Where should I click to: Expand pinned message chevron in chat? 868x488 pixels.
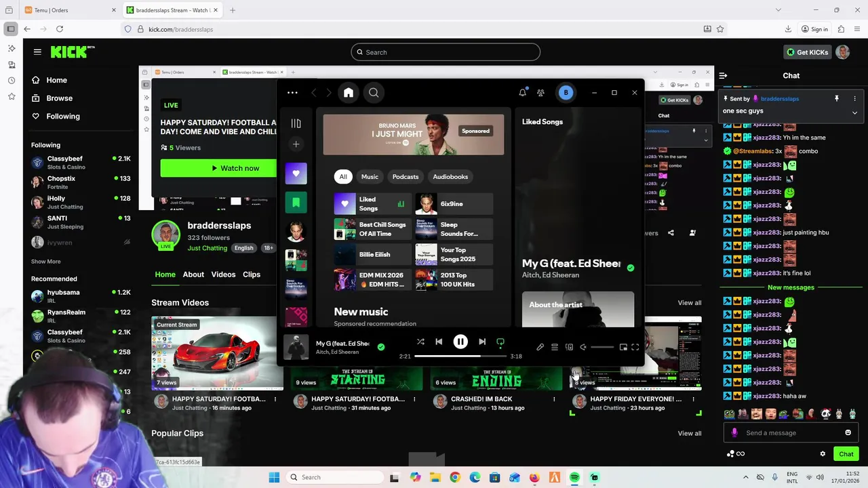[x=854, y=113]
